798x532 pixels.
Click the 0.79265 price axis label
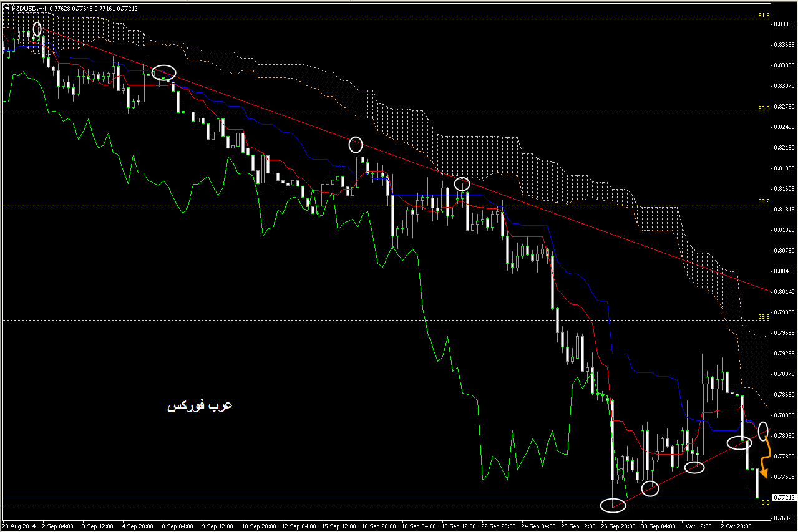coord(785,354)
